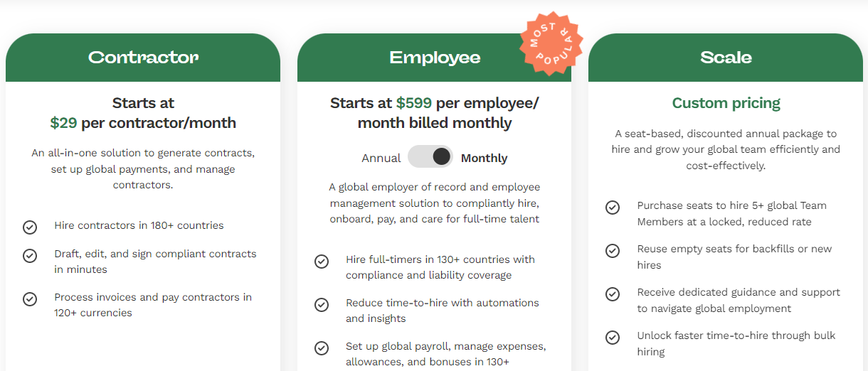This screenshot has width=868, height=371.
Task: Click checkmark icon next to Draft, edit, and sign contracts
Action: [30, 256]
